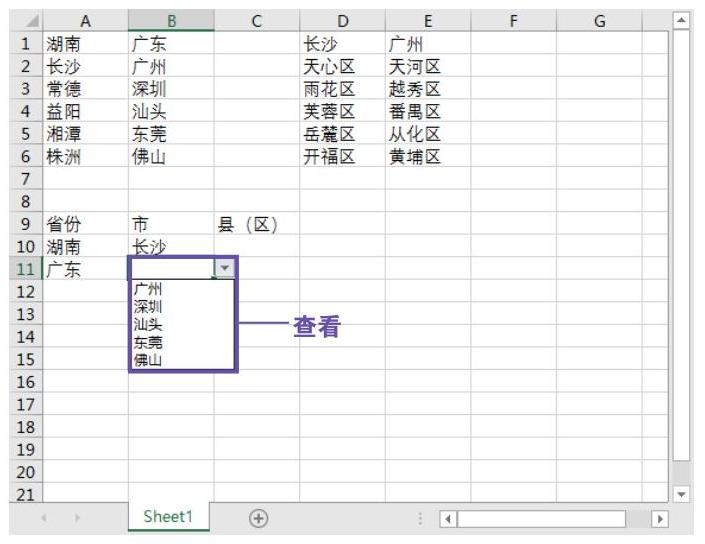The width and height of the screenshot is (705, 544).
Task: Select cell E2 containing 天河区
Action: pyautogui.click(x=428, y=66)
